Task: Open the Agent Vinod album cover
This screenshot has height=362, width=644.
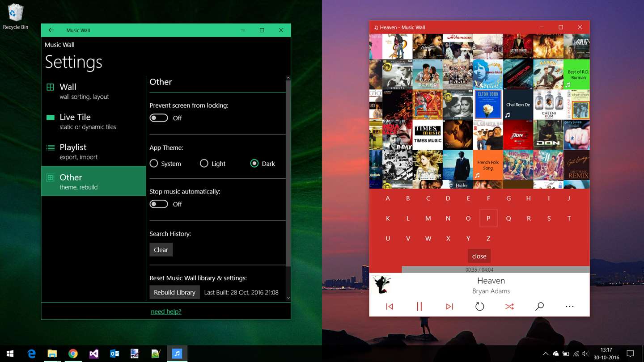Action: pos(518,46)
